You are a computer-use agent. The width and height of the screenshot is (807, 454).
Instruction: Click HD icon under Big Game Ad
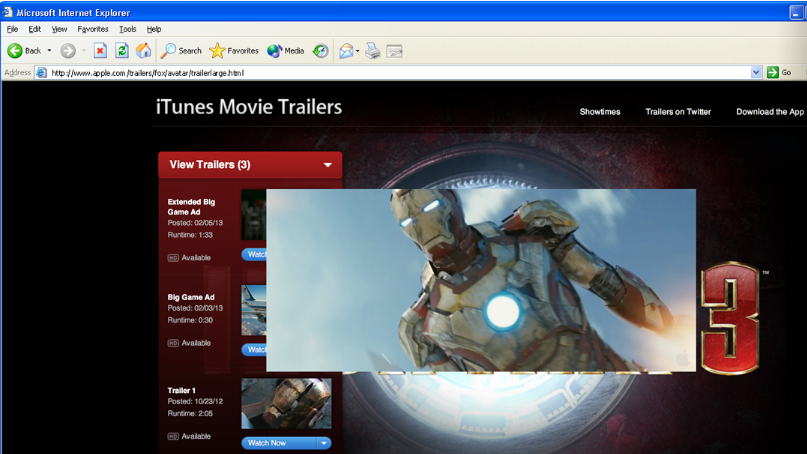click(x=173, y=343)
